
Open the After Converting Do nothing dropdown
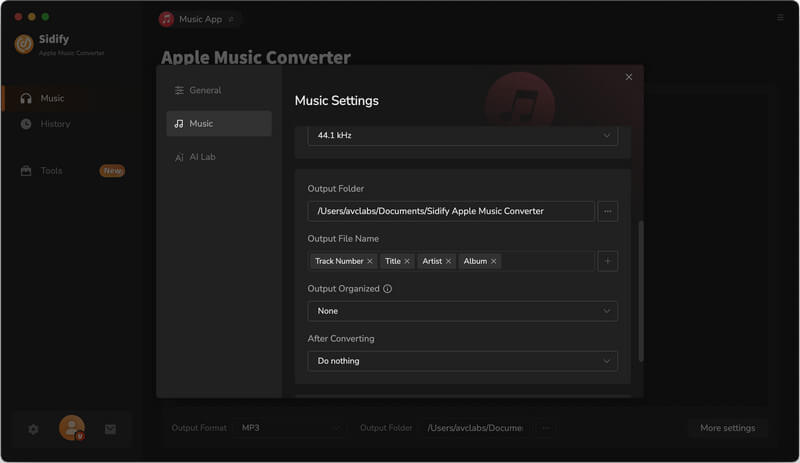click(462, 361)
